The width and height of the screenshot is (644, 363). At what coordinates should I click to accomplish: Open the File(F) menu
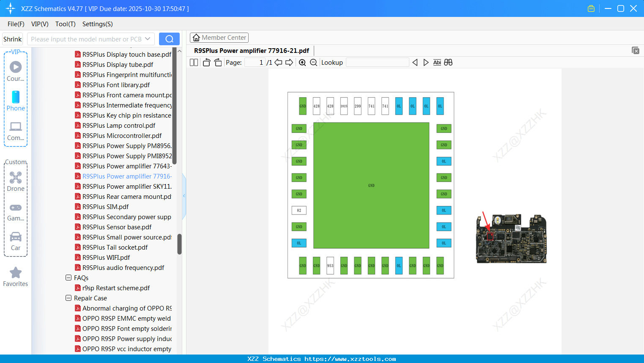[16, 24]
